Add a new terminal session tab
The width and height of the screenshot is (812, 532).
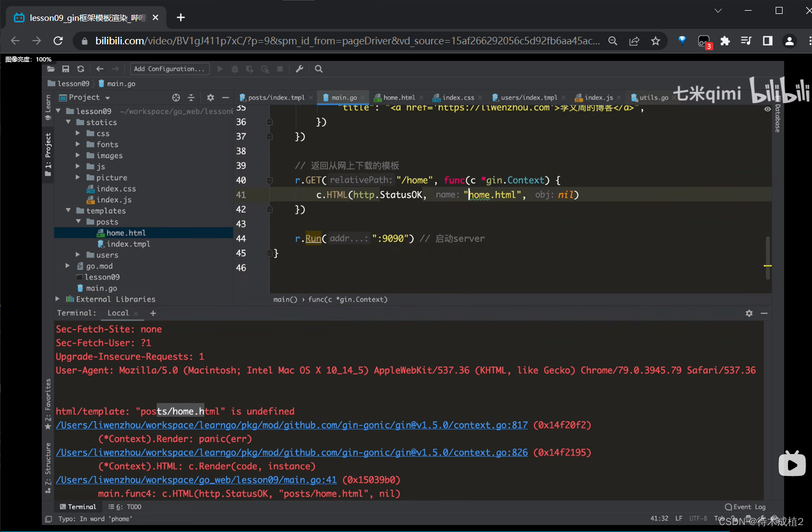tap(153, 314)
